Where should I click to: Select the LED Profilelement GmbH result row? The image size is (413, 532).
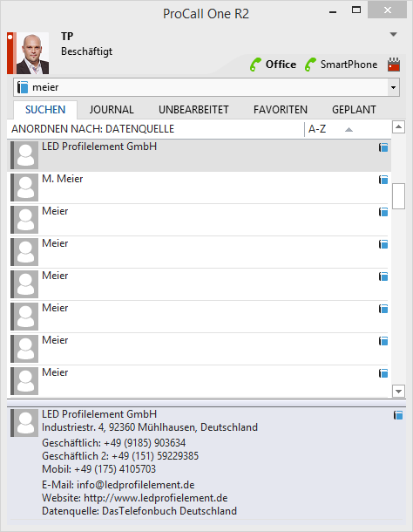(199, 155)
